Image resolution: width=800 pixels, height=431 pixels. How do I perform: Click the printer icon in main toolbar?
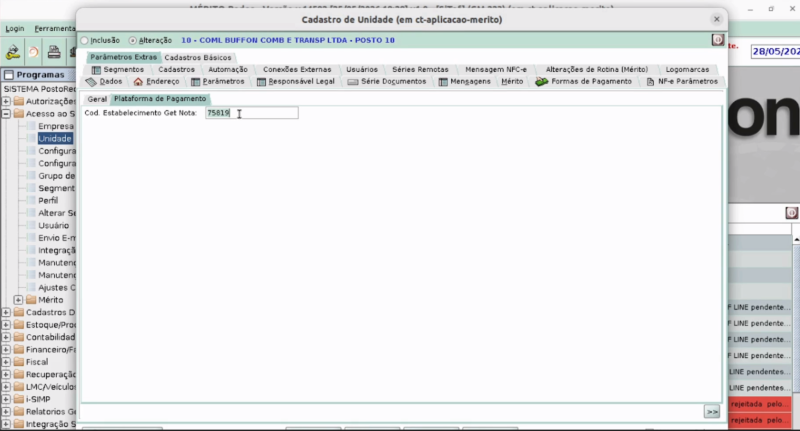54,52
